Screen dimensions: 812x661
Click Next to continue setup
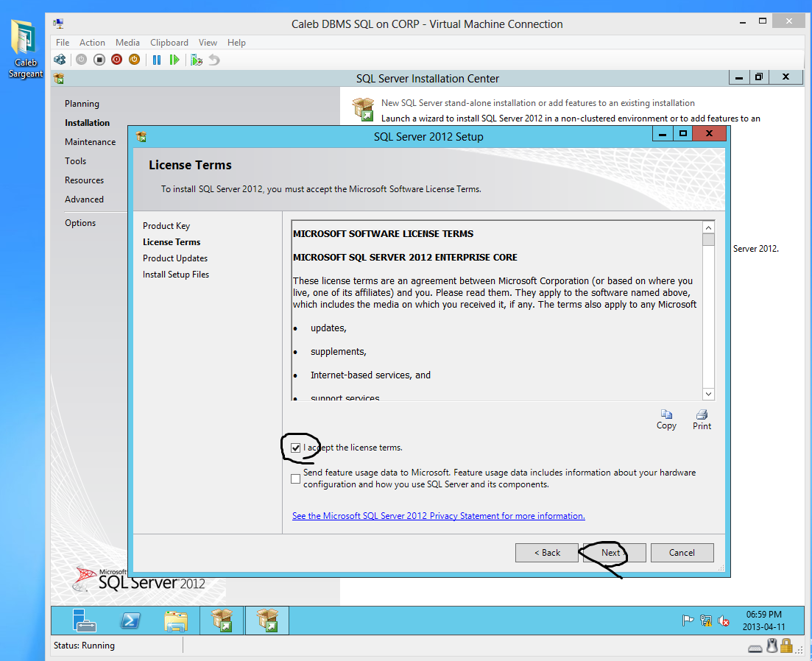point(614,553)
